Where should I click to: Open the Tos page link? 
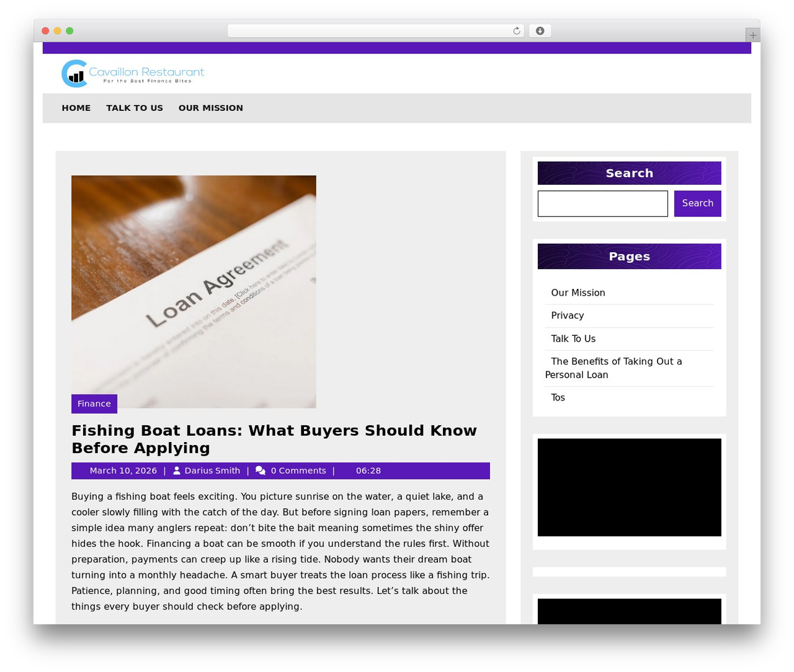coord(558,397)
